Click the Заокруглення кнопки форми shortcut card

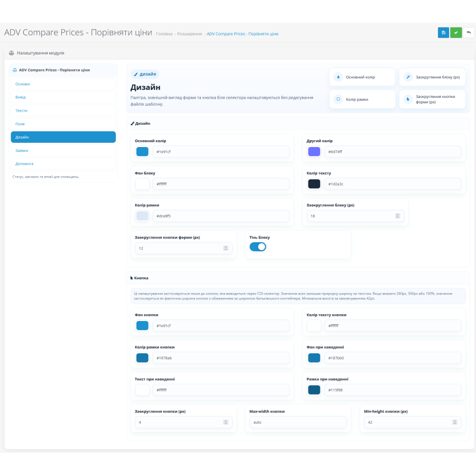(432, 99)
